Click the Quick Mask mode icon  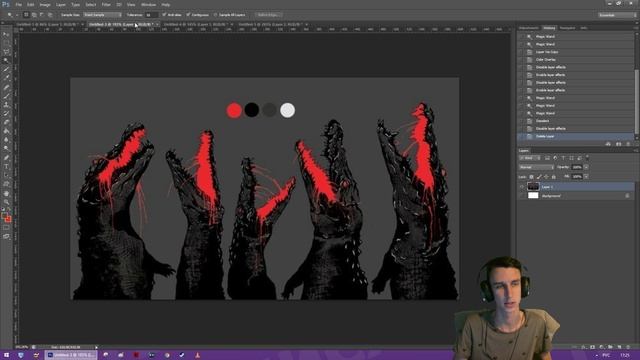6,228
